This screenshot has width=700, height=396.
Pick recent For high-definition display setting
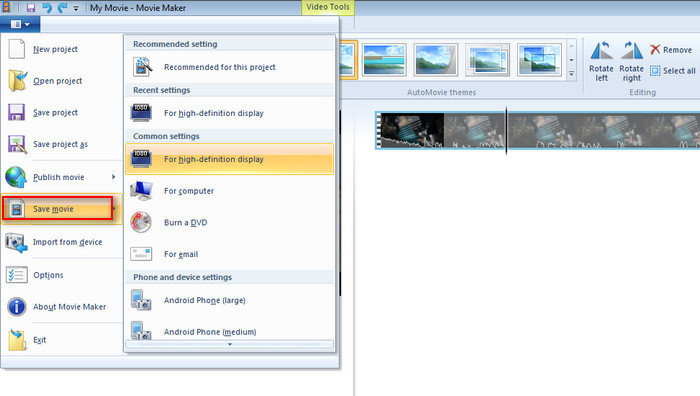coord(229,113)
